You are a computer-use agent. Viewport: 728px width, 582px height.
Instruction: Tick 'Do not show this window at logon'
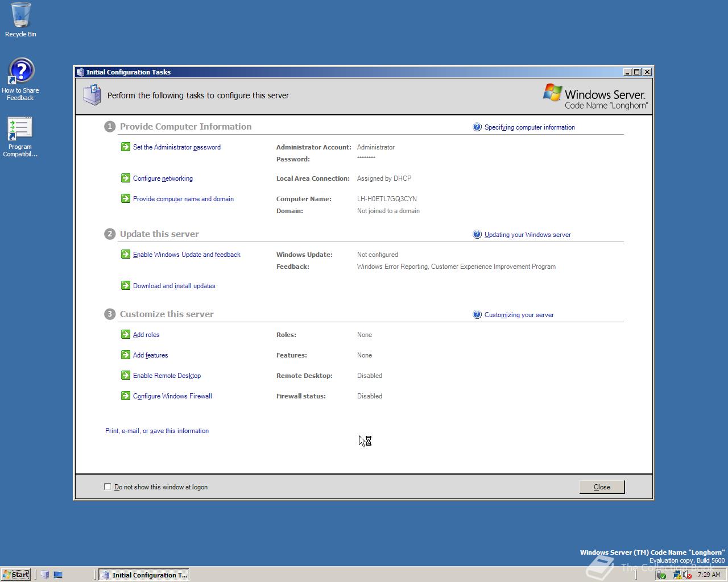tap(107, 487)
